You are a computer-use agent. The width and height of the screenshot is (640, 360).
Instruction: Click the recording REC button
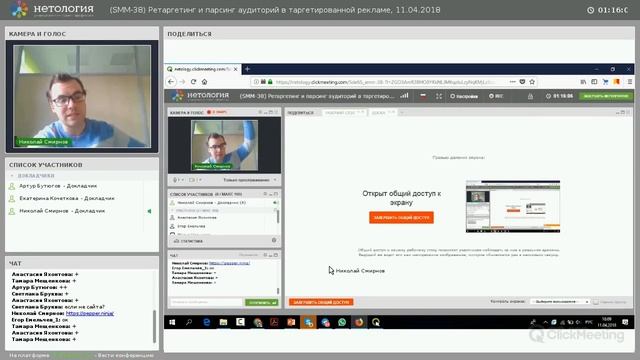tap(496, 96)
